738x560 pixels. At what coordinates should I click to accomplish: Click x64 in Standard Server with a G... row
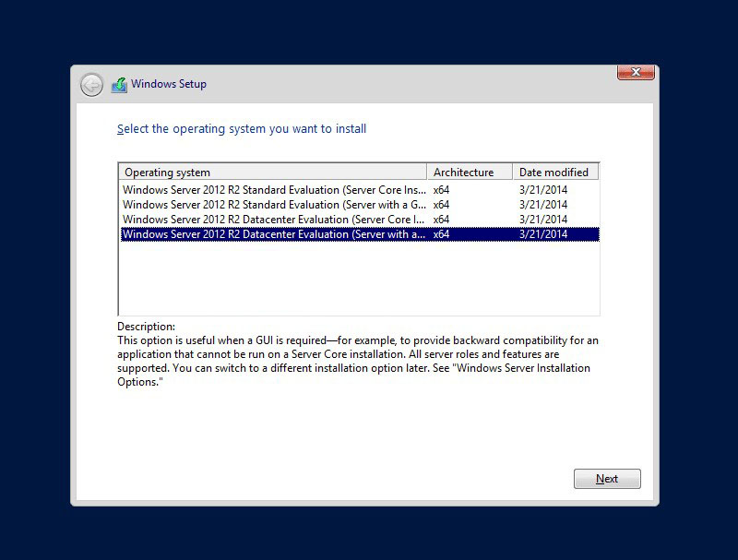441,205
